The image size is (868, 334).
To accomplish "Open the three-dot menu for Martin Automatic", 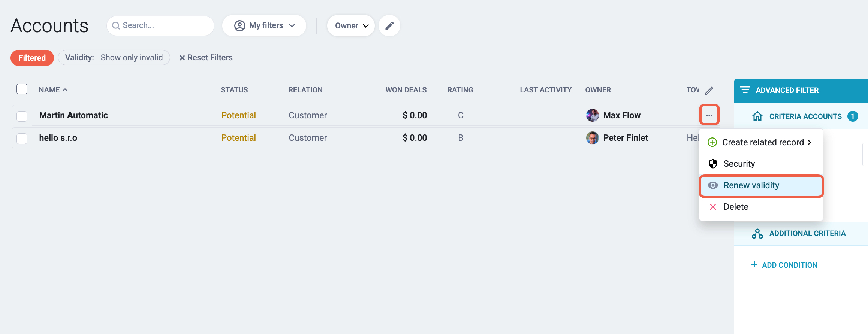I will pos(709,115).
